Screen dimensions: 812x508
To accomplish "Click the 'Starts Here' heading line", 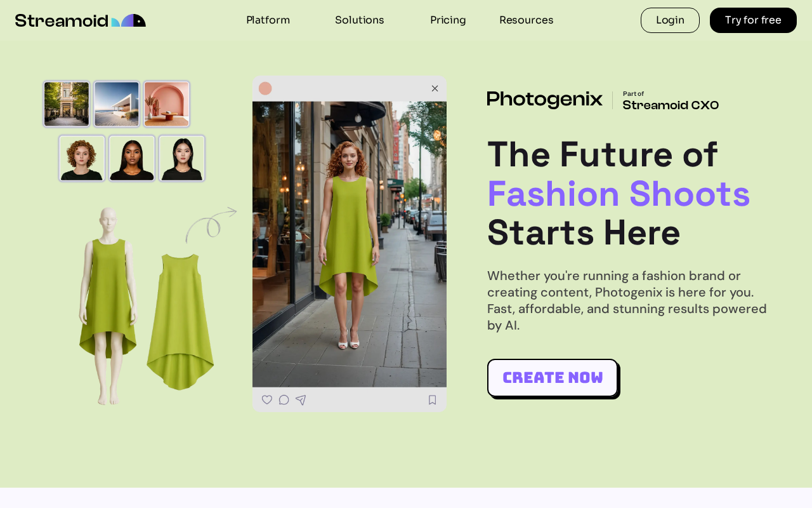I will [584, 232].
